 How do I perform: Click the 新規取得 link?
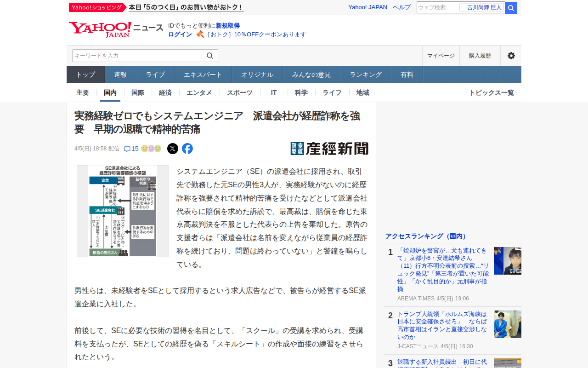(x=228, y=26)
